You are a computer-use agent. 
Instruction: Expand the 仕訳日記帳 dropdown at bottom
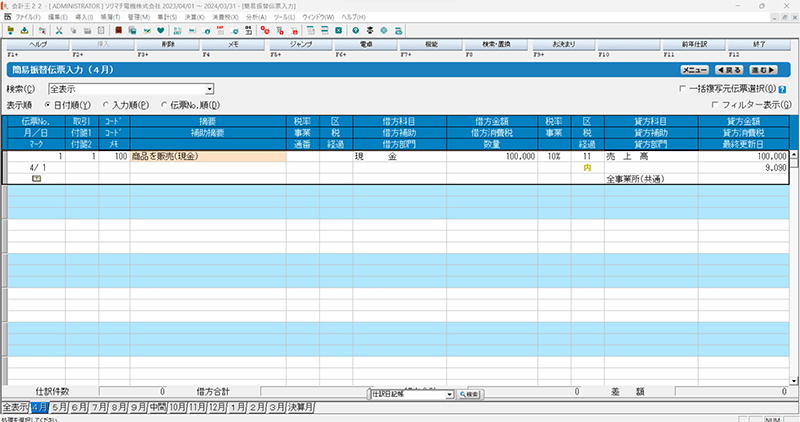point(450,395)
